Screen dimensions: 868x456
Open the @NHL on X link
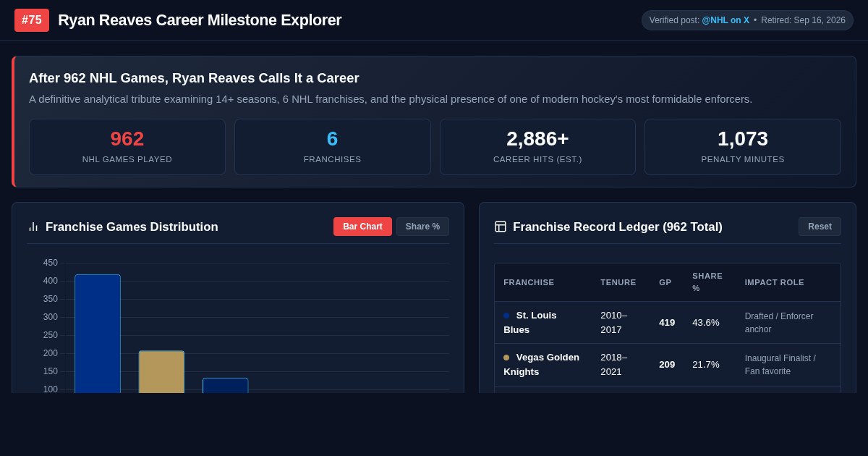click(x=726, y=20)
